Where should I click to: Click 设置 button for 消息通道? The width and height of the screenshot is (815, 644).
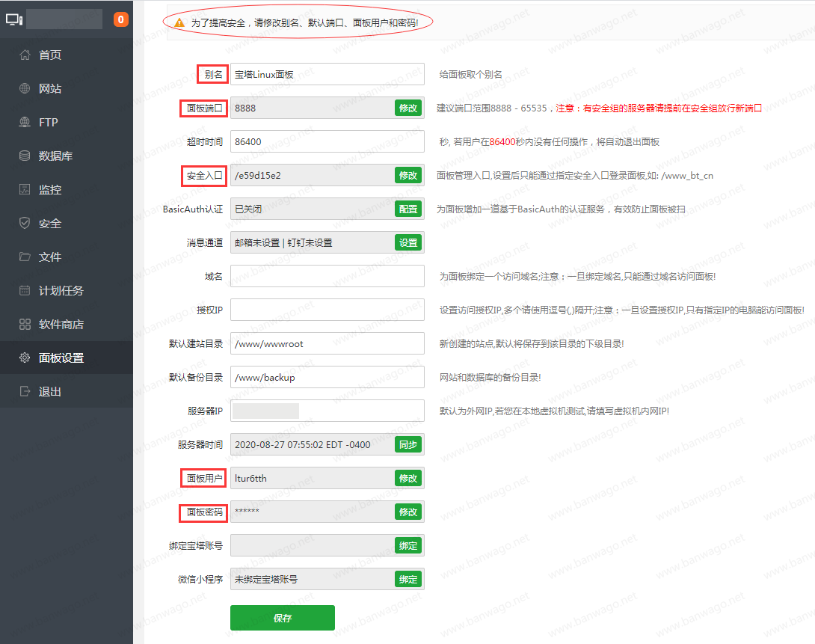point(408,243)
